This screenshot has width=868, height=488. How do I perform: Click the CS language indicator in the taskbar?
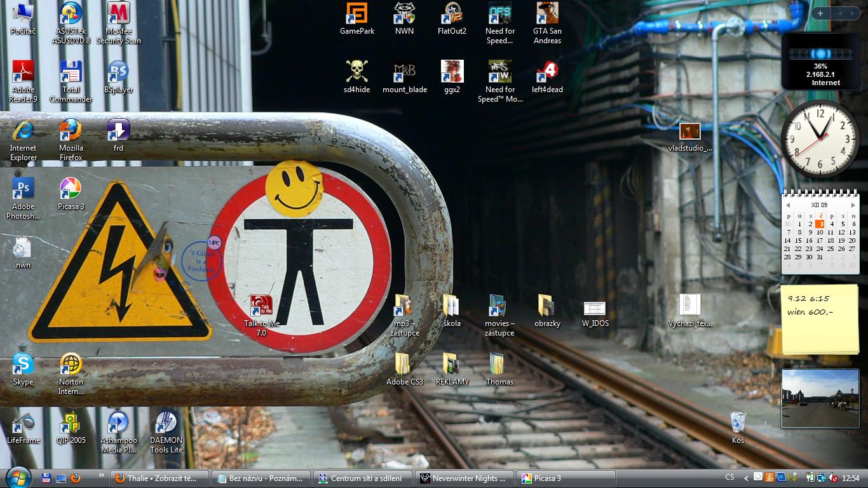pos(729,478)
